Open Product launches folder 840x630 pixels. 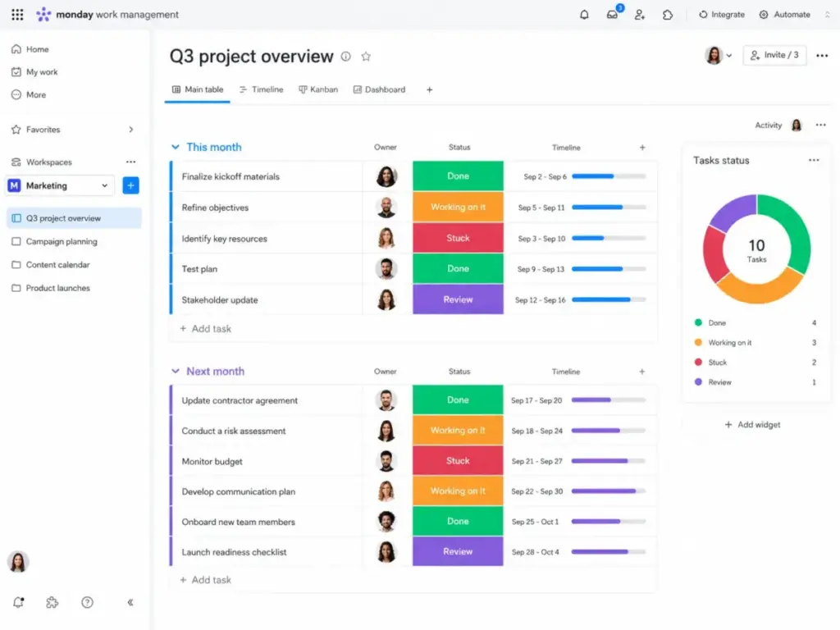pos(51,288)
